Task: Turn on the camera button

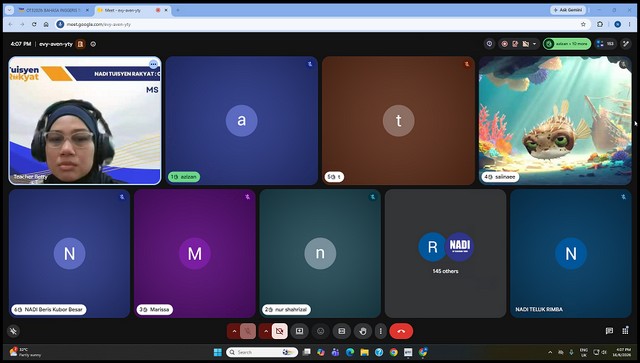Action: click(279, 331)
